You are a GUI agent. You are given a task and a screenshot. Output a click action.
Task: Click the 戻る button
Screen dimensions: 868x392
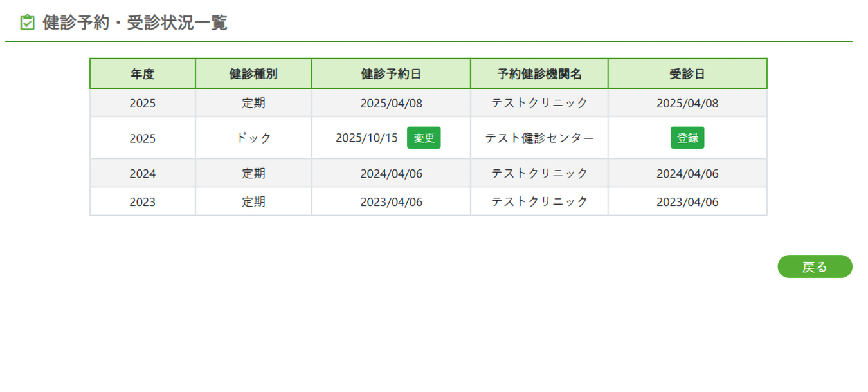(x=815, y=267)
